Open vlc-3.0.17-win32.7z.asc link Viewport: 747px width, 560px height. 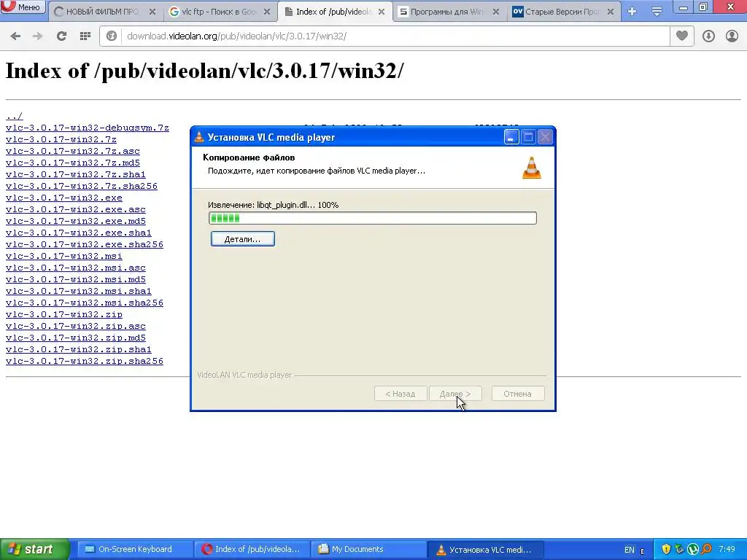click(x=73, y=151)
